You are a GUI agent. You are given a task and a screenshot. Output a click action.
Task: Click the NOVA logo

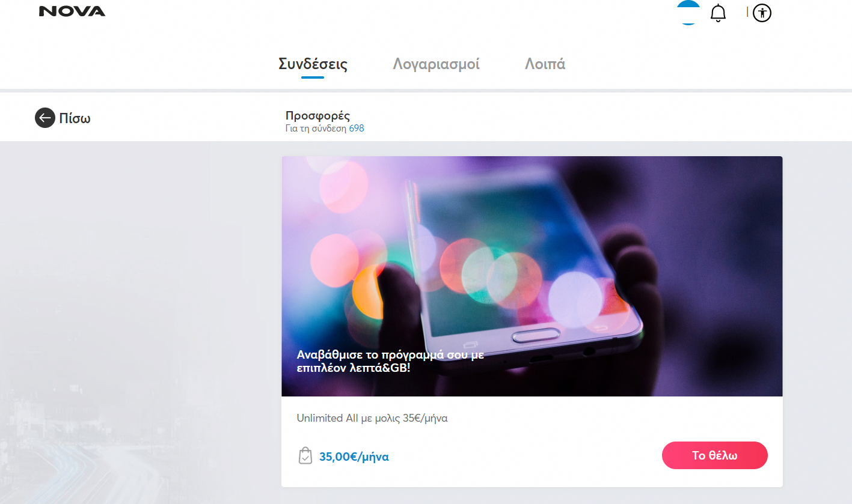tap(72, 11)
